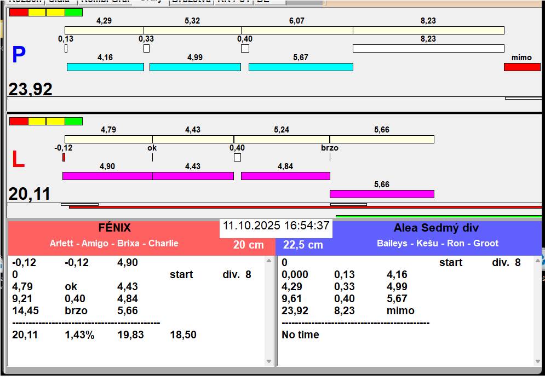Select the cyan 5,67 segment bar
This screenshot has width=545, height=392.
tap(301, 67)
